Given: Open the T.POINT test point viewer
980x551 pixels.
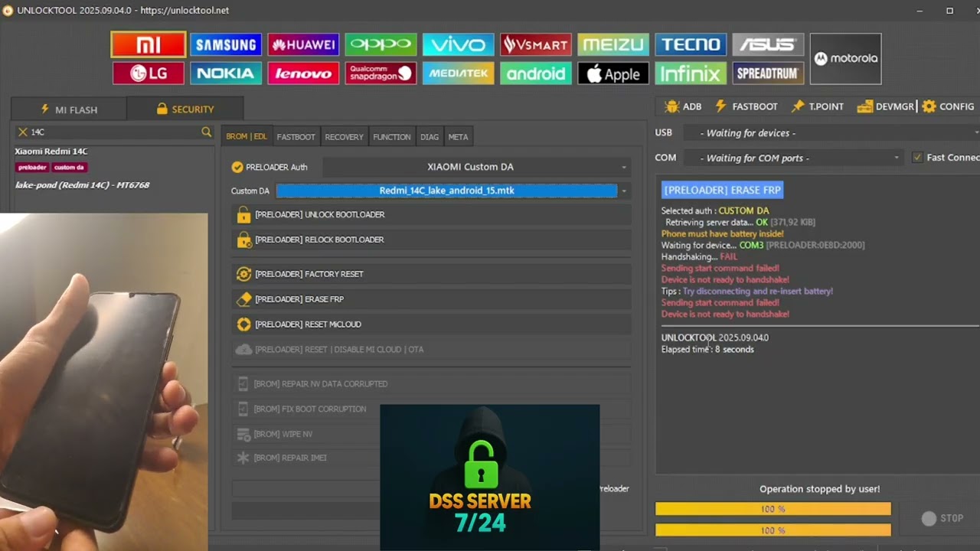Looking at the screenshot, I should (817, 106).
